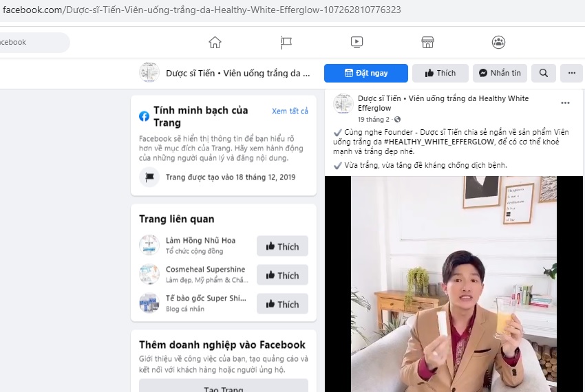Screen dimensions: 585x392
Task: Like the 'Lâm Hồng Nhũ Hoa' related page
Action: [282, 246]
